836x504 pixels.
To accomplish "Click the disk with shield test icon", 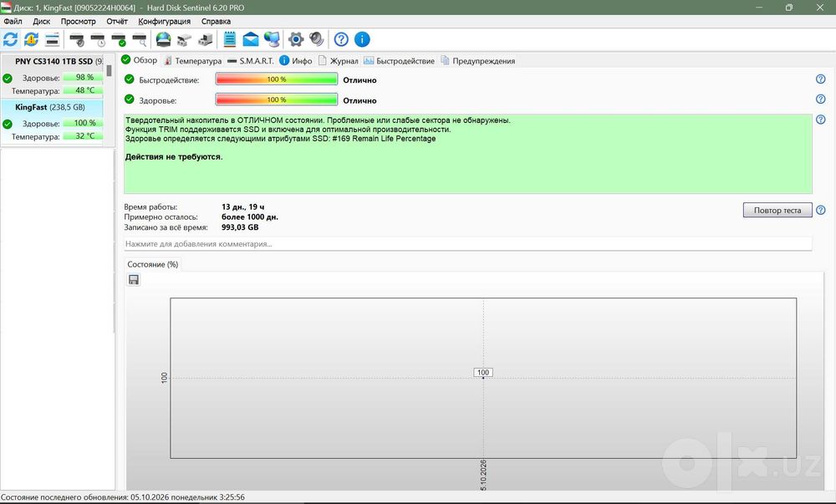I will (77, 39).
